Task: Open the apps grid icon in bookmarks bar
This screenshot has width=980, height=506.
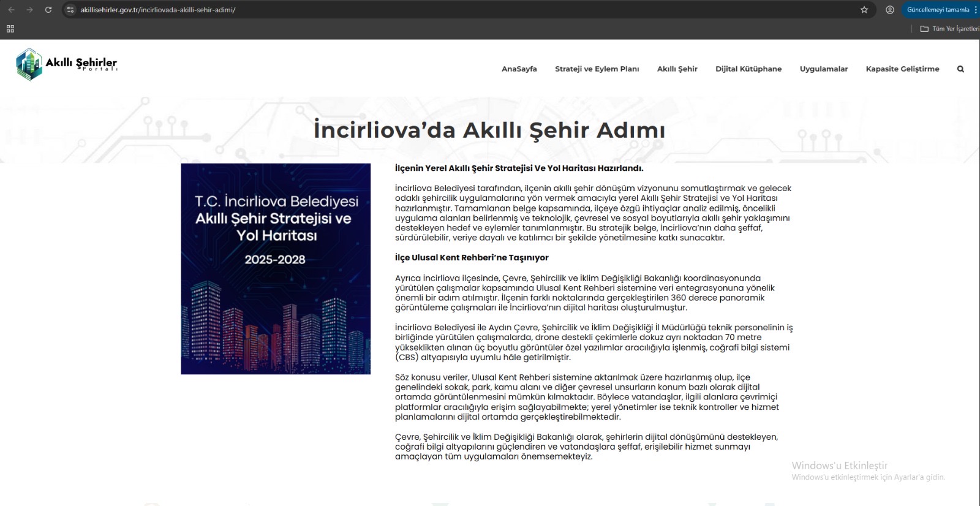Action: [10, 29]
